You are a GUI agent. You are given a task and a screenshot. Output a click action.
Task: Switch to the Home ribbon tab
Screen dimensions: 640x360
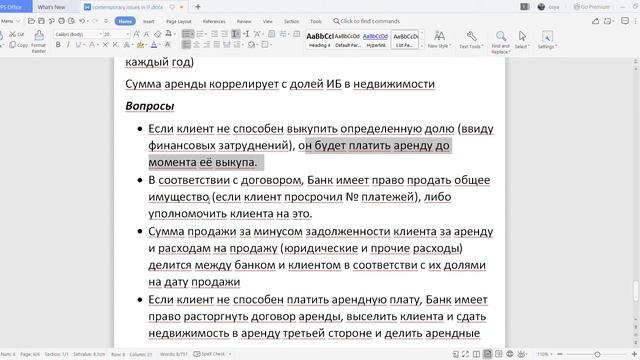[x=125, y=21]
